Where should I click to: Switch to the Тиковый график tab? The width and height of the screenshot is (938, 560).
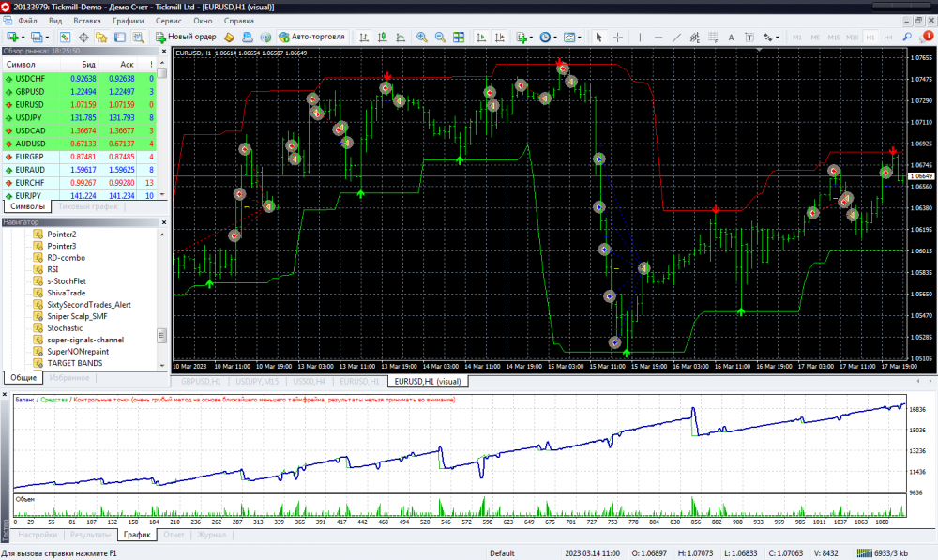88,206
